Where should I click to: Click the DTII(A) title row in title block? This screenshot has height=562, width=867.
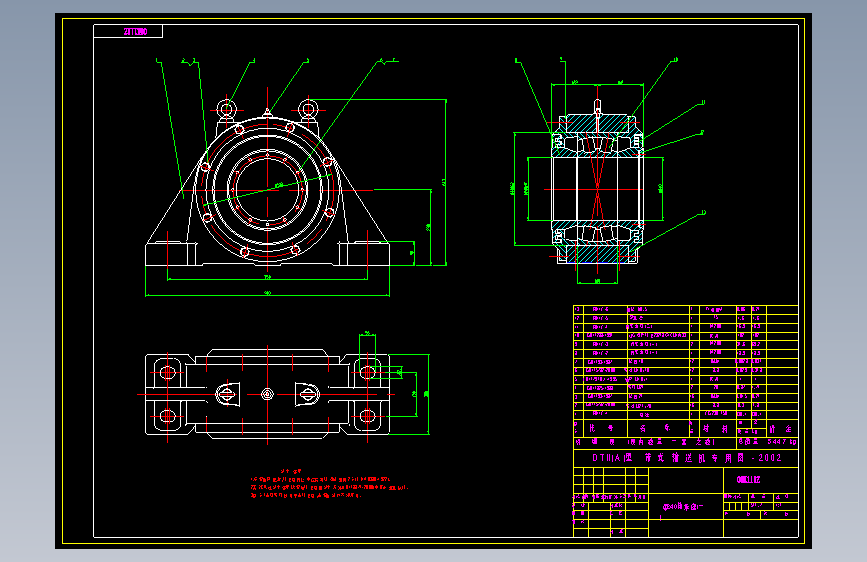point(686,458)
